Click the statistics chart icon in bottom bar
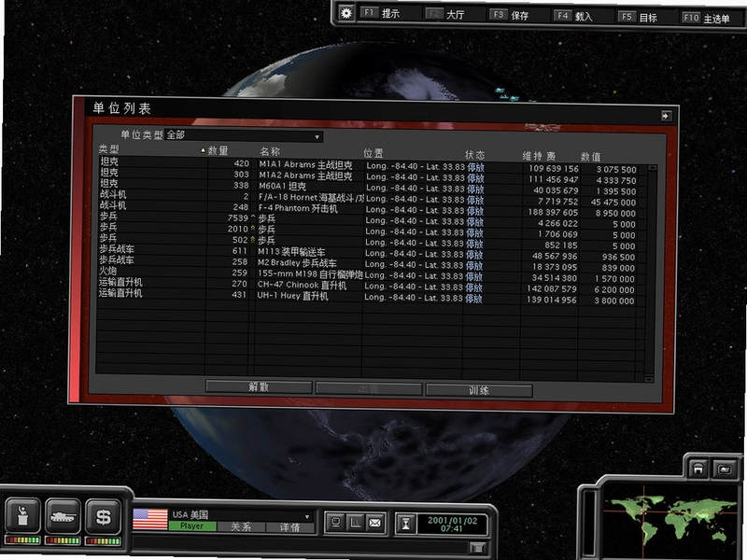Image resolution: width=747 pixels, height=560 pixels. (355, 523)
